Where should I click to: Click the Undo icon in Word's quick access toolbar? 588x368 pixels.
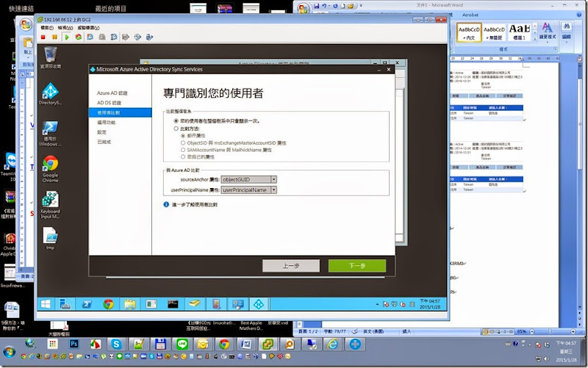coord(324,6)
